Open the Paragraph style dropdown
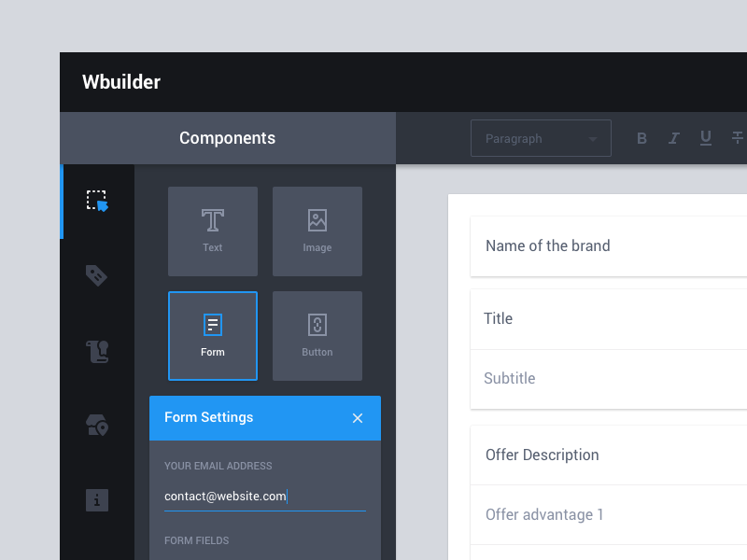 pos(541,137)
